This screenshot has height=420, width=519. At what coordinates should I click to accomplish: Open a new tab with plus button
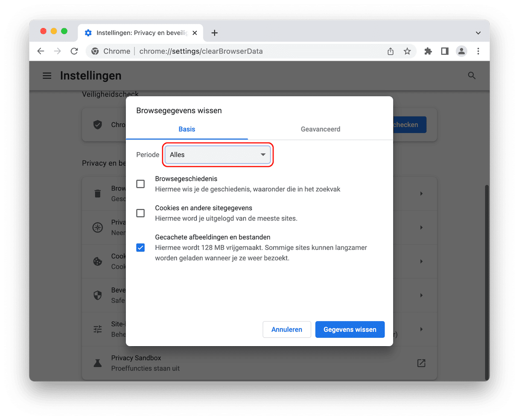pyautogui.click(x=215, y=33)
